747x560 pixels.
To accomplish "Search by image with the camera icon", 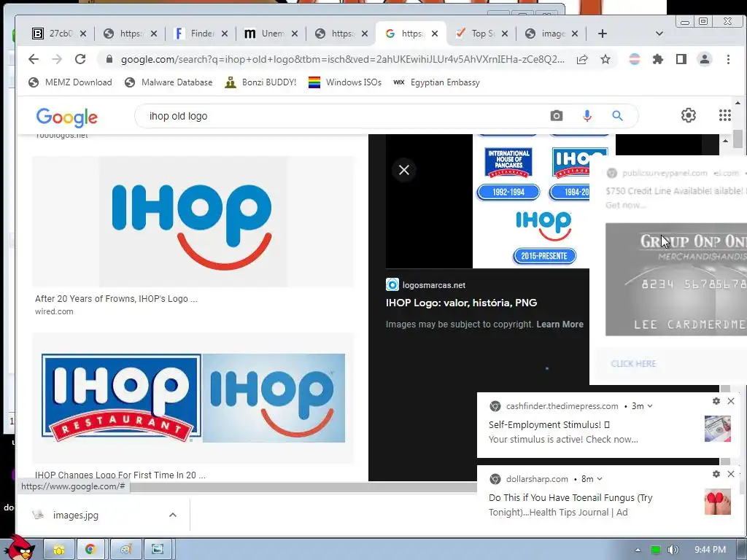I will [x=557, y=116].
